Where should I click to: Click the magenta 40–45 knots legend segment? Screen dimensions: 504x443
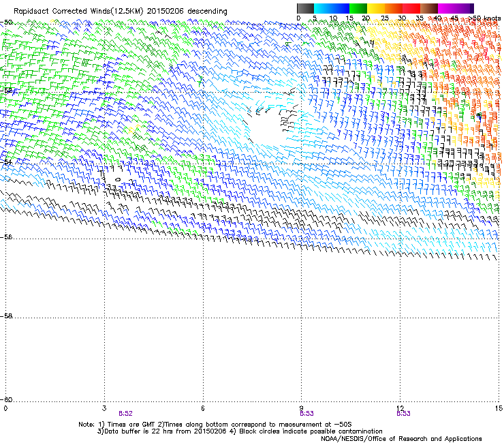tap(447, 8)
